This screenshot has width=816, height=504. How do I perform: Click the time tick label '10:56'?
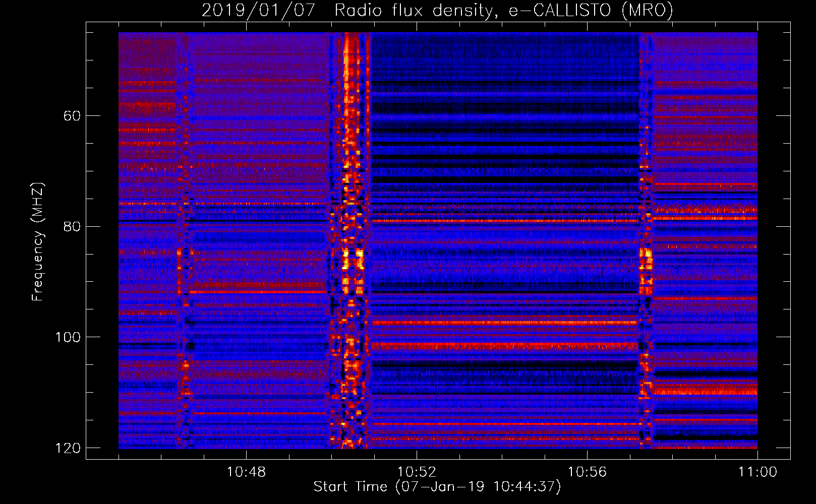pyautogui.click(x=587, y=472)
